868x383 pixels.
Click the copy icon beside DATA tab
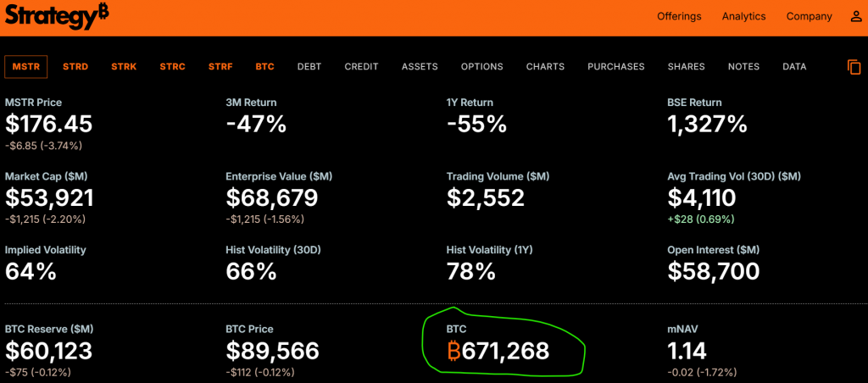click(x=854, y=67)
